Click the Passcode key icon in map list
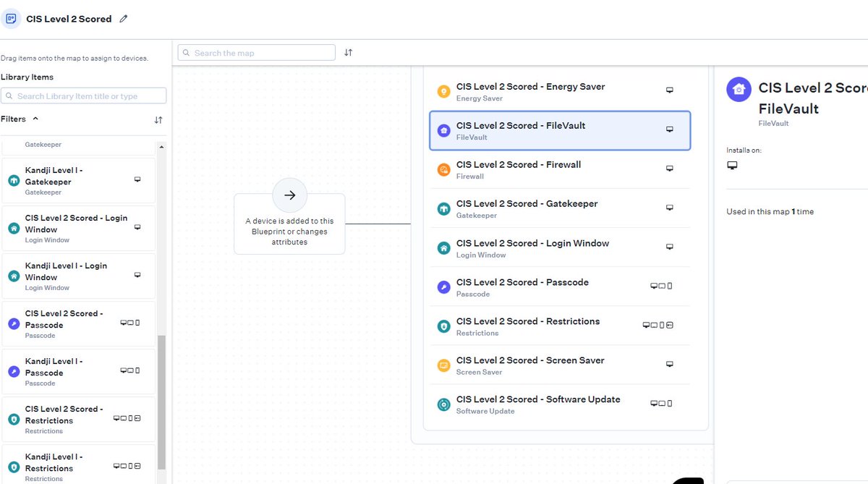868x484 pixels. tap(444, 287)
